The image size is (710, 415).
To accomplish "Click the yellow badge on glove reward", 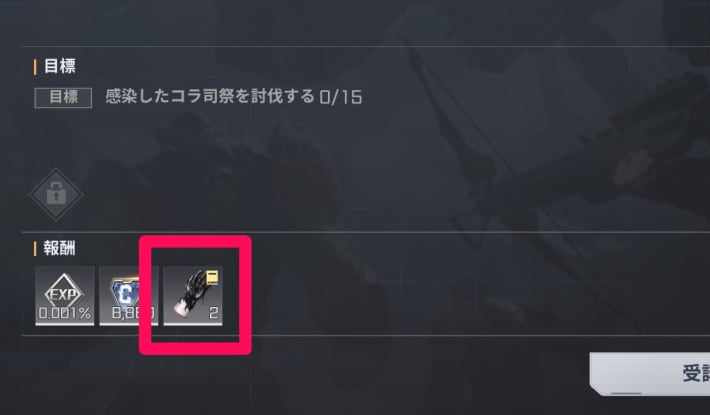I will (x=213, y=277).
